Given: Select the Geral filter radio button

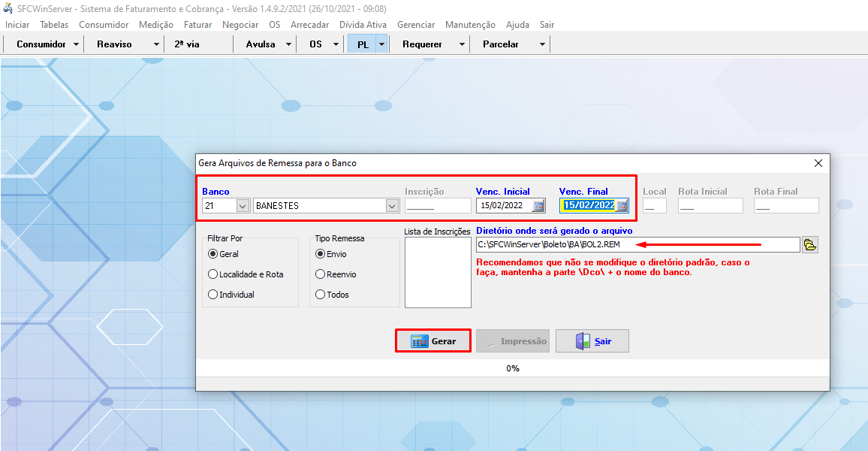Looking at the screenshot, I should 213,255.
